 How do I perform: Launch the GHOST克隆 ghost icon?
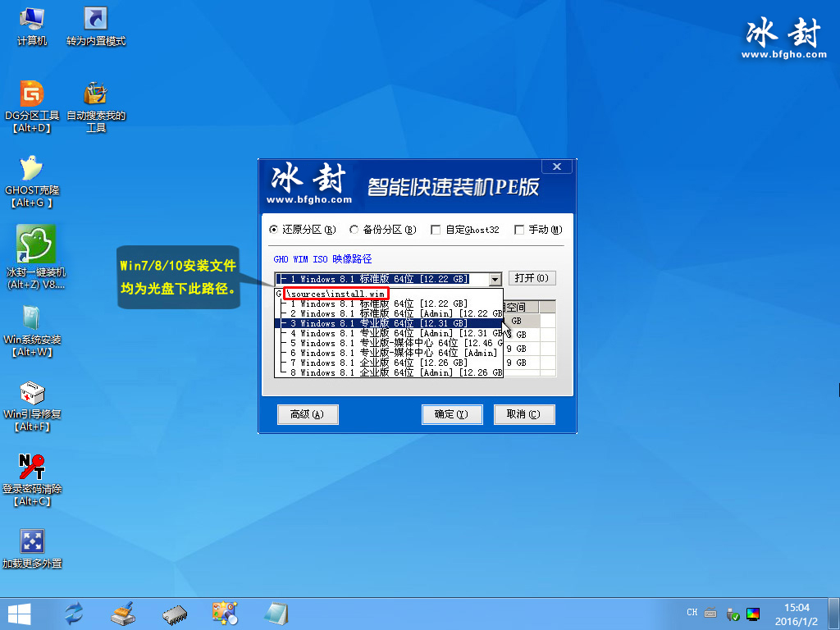[x=32, y=181]
